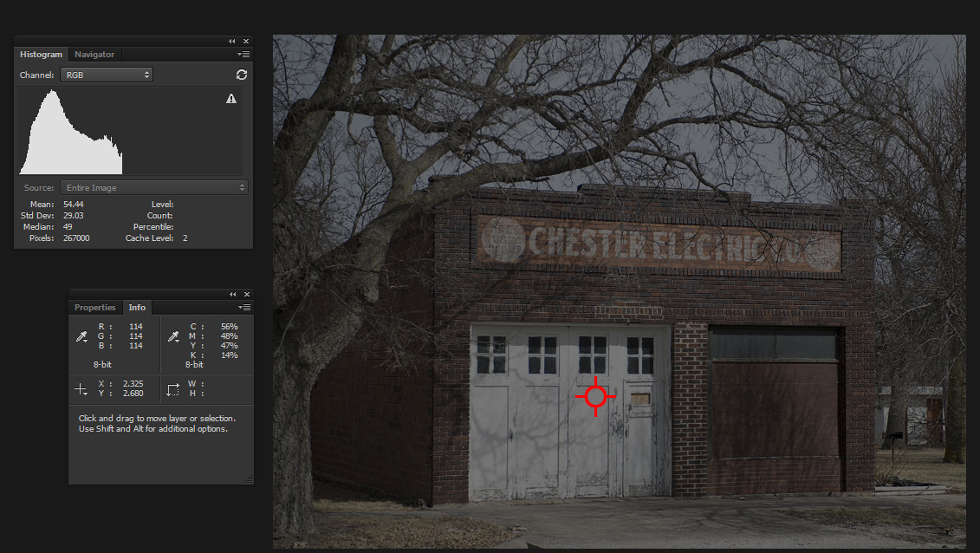Open the Info panel options menu
980x553 pixels.
point(244,308)
